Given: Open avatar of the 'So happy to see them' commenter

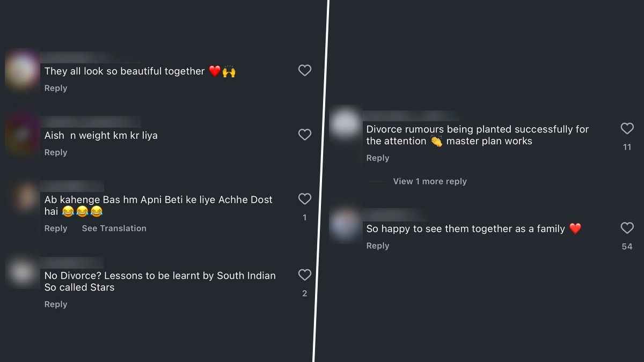Looking at the screenshot, I should (345, 225).
